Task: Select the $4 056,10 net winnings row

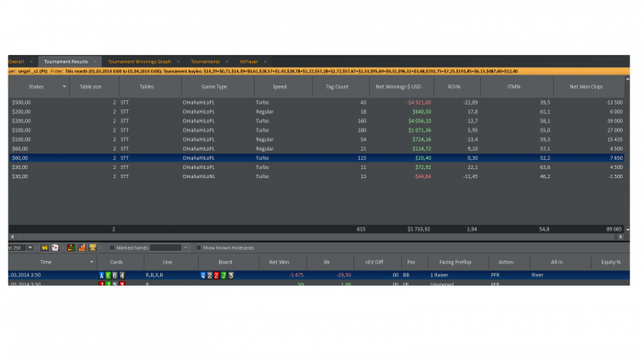Action: coord(316,121)
